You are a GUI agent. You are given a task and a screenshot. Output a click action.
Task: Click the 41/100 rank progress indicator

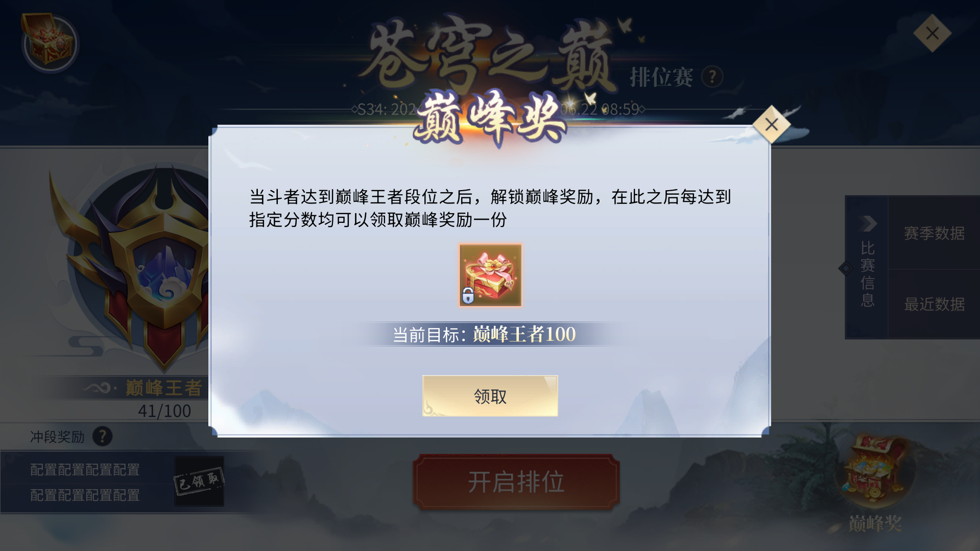(164, 411)
